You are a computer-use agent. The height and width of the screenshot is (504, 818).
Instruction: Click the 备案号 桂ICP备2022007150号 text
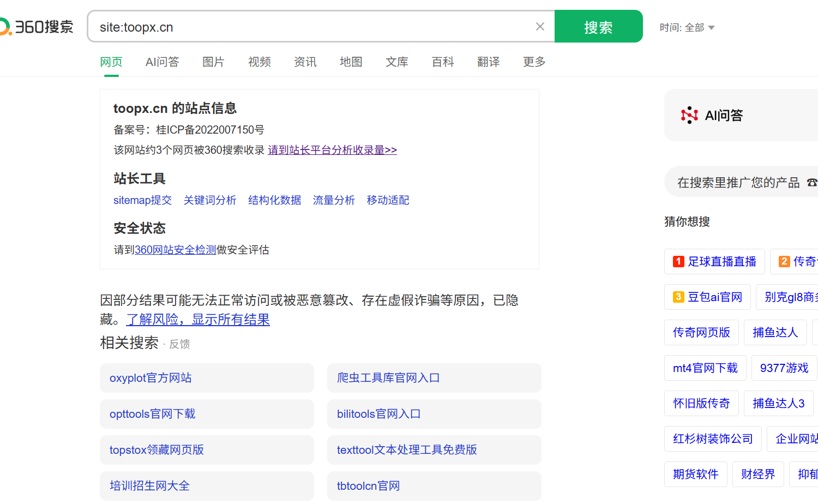point(189,130)
